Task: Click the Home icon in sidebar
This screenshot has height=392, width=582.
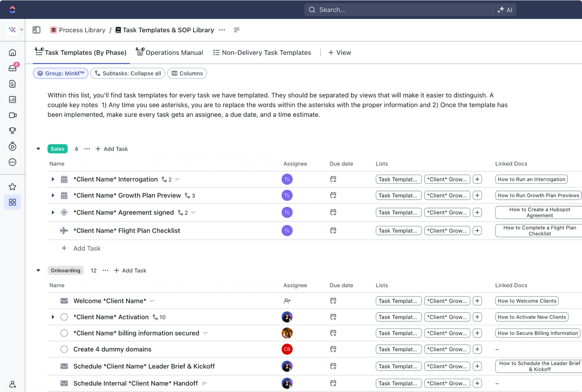Action: [x=13, y=52]
